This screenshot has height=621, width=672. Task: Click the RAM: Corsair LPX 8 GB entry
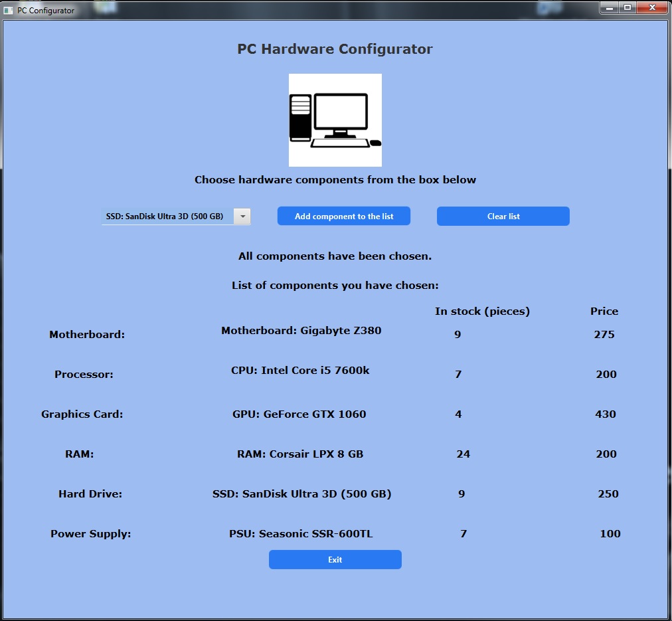[x=300, y=454]
